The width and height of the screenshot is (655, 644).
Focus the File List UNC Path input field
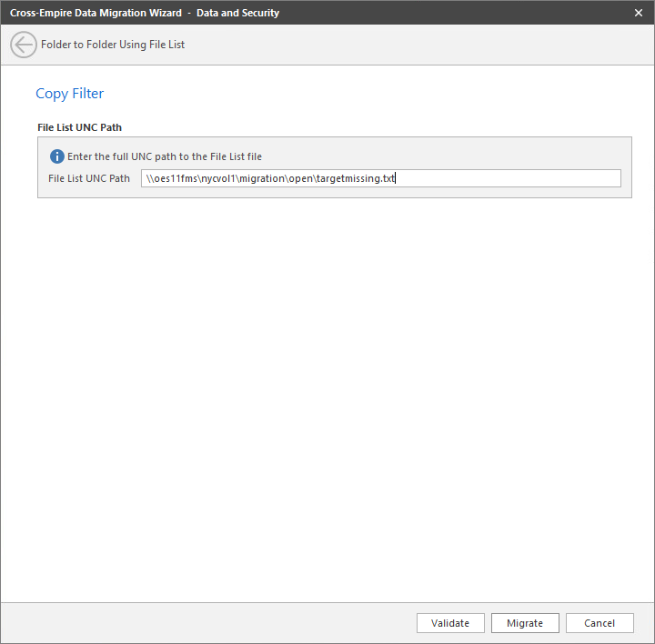pyautogui.click(x=380, y=178)
